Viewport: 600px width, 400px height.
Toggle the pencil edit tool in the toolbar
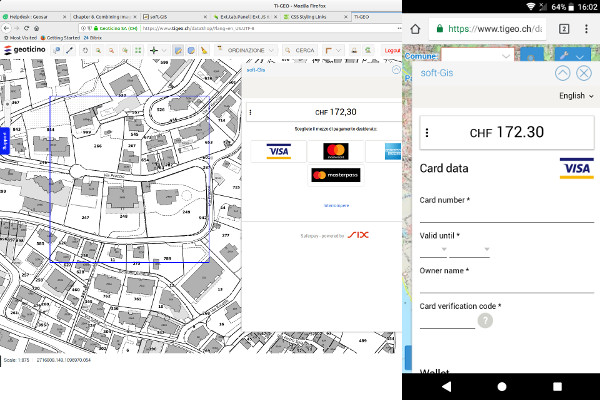(178, 50)
